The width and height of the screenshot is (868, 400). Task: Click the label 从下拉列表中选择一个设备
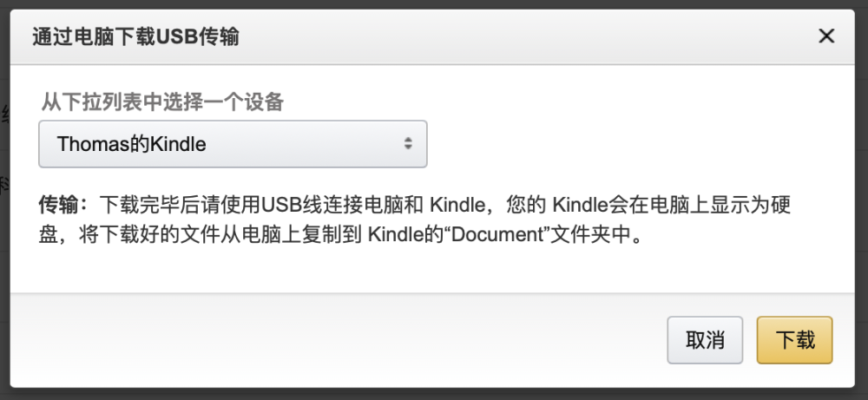162,102
